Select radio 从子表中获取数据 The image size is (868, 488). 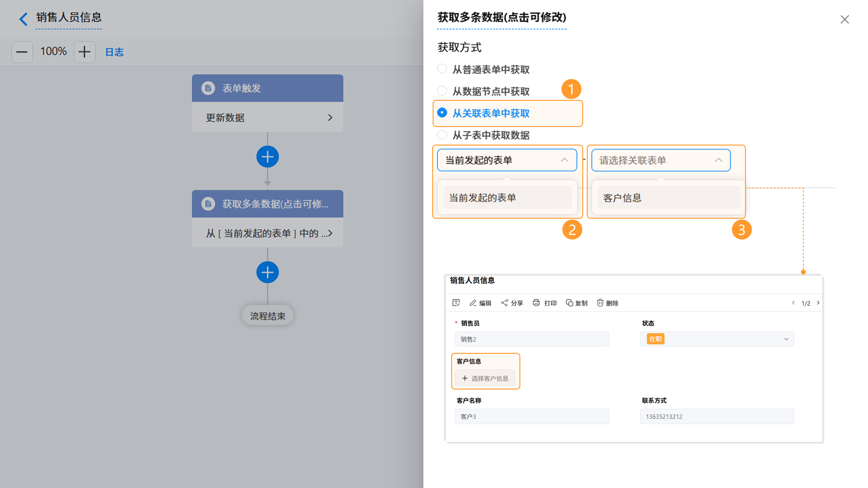coord(442,135)
